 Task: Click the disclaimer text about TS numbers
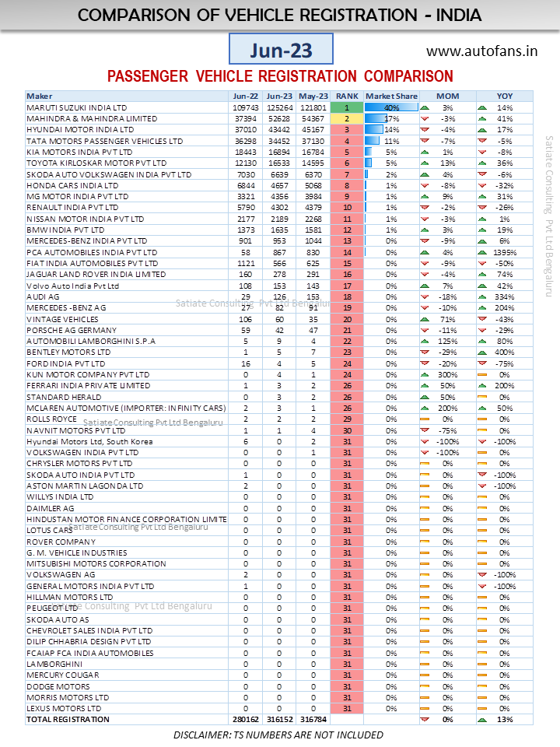(x=278, y=735)
